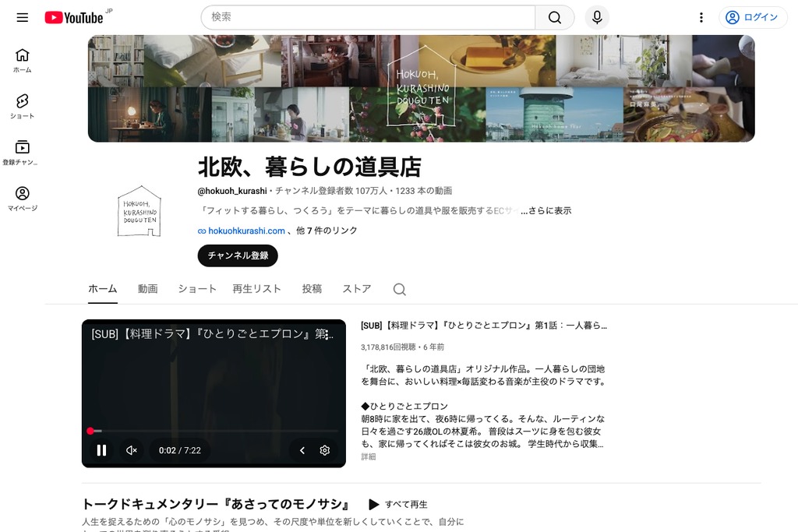The height and width of the screenshot is (532, 798).
Task: Open the hamburger guide menu
Action: pyautogui.click(x=23, y=17)
